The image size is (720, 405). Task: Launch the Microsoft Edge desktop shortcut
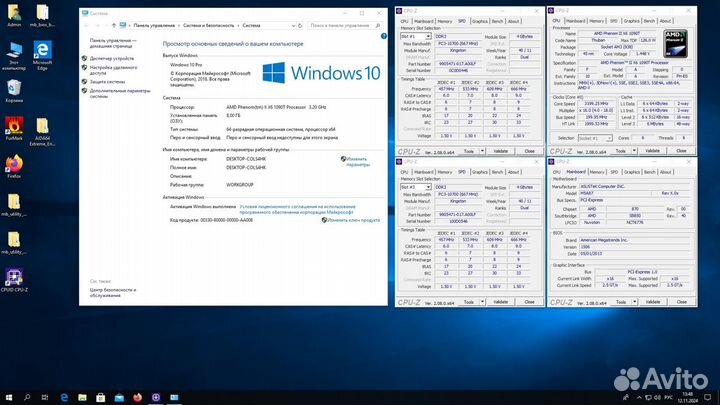(x=42, y=55)
